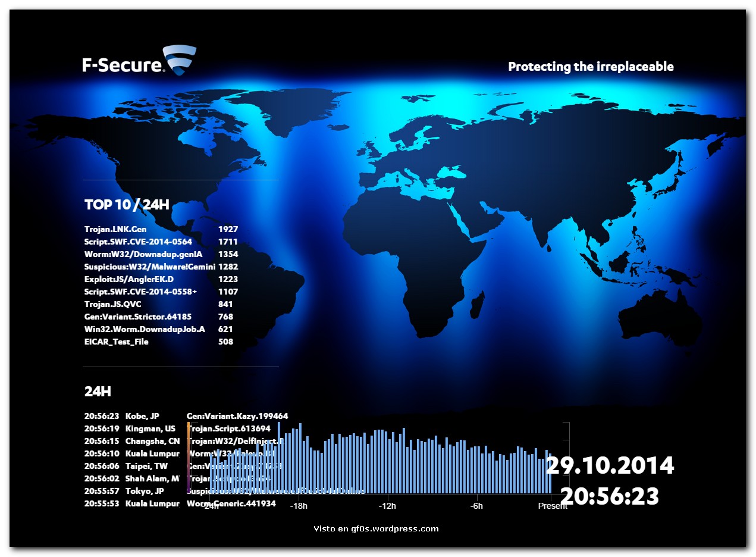
Task: Click the -18h marker on the chart axis
Action: (x=299, y=506)
